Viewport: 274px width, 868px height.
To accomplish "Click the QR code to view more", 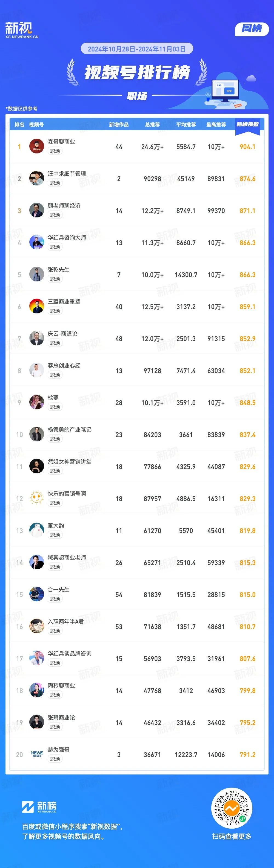I will (232, 808).
